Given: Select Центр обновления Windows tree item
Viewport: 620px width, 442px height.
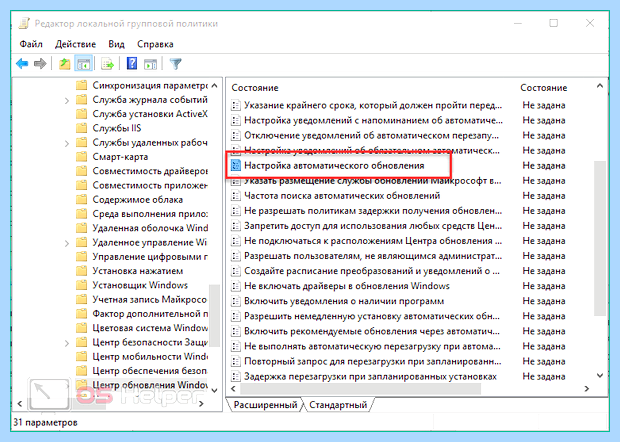Looking at the screenshot, I should [x=150, y=385].
